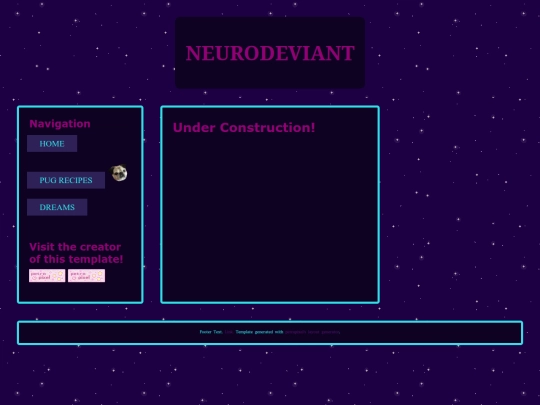540x405 pixels.
Task: Click the 'Under Construction!' heading
Action: coord(244,127)
